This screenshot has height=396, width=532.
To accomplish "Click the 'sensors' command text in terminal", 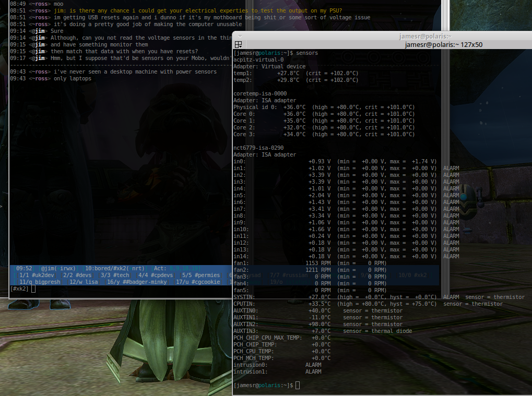I will [306, 53].
